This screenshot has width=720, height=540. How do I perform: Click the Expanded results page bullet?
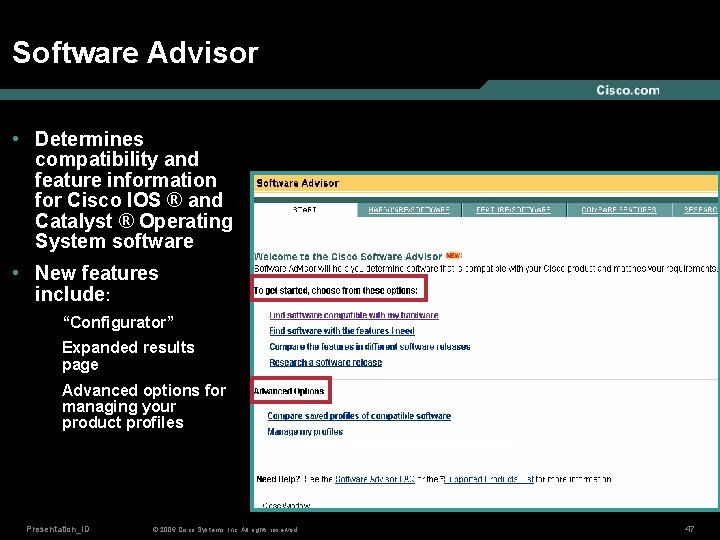point(128,355)
